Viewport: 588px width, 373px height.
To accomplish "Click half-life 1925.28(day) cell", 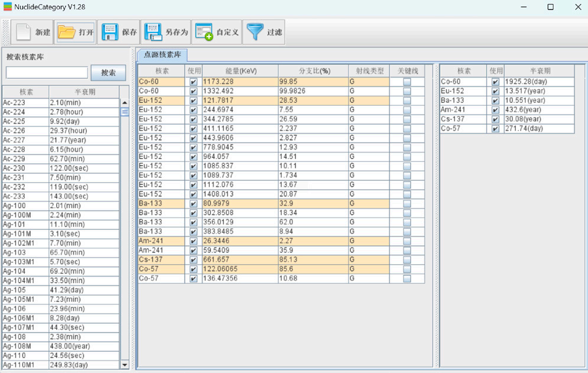I will pyautogui.click(x=539, y=82).
